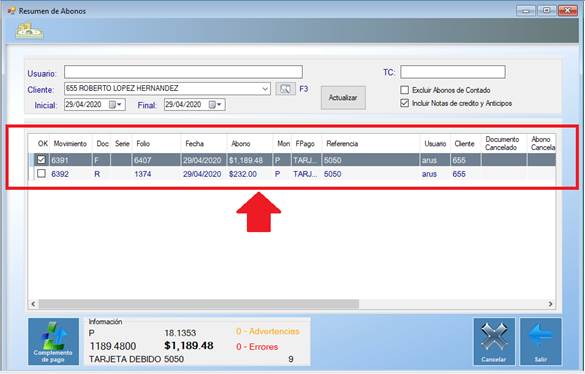Uncheck OK box for movement 6391

[41, 160]
